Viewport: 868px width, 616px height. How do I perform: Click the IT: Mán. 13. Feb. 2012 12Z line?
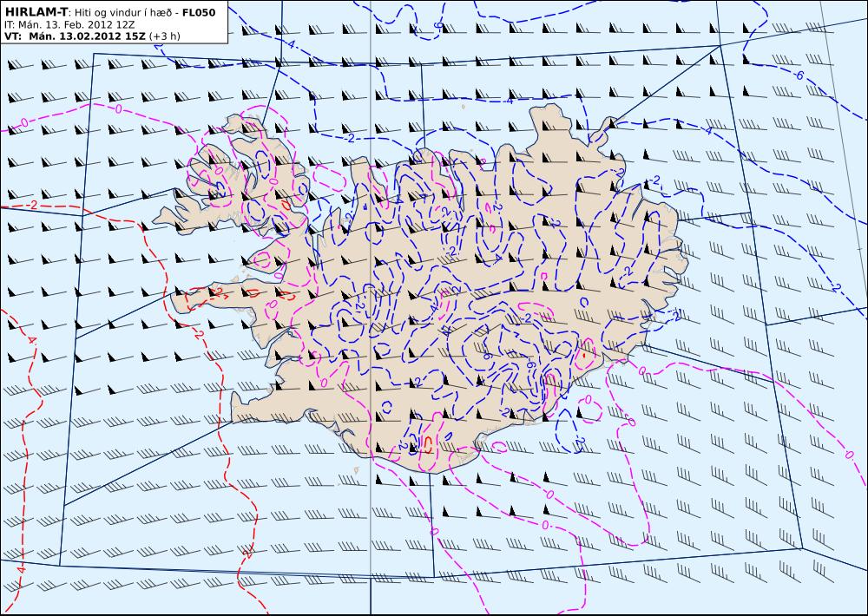69,24
